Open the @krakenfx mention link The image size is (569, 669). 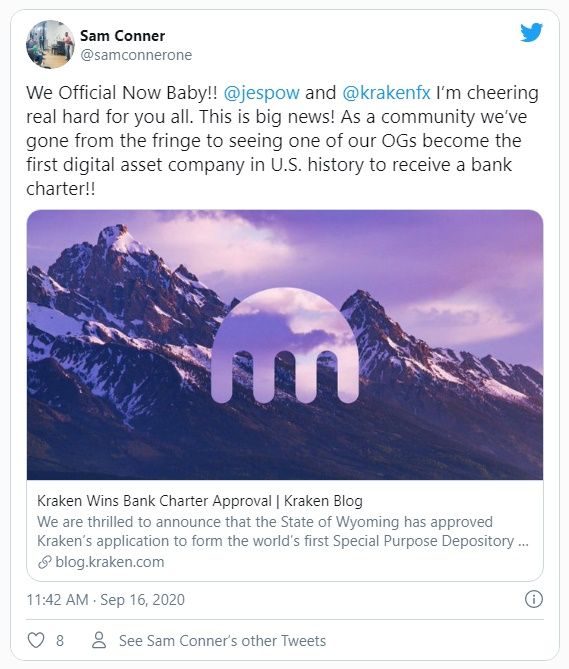pos(386,93)
